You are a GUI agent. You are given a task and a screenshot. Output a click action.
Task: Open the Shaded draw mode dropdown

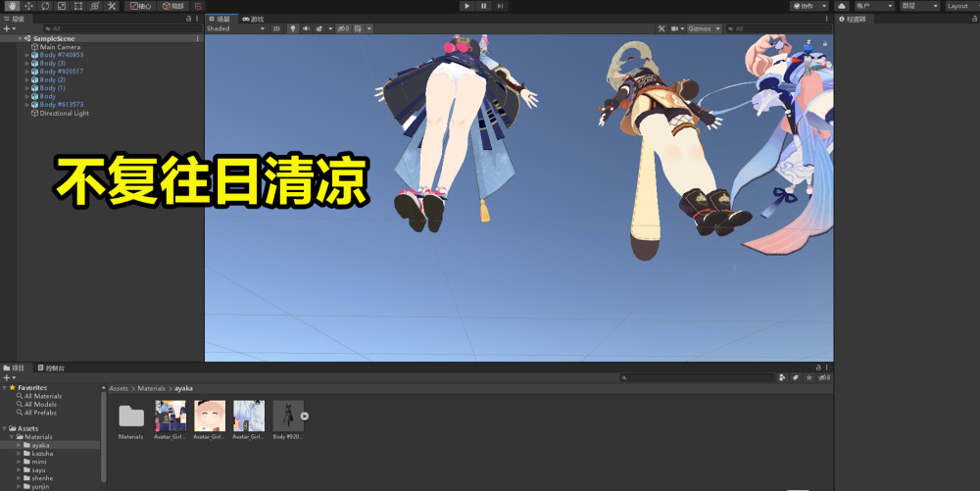[x=235, y=28]
